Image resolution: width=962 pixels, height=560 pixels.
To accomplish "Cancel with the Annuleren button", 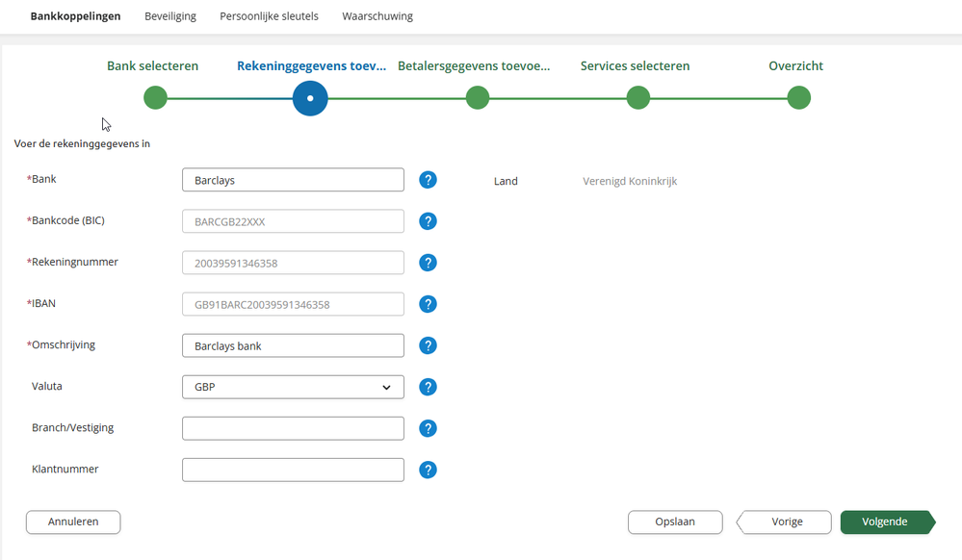I will click(x=73, y=522).
